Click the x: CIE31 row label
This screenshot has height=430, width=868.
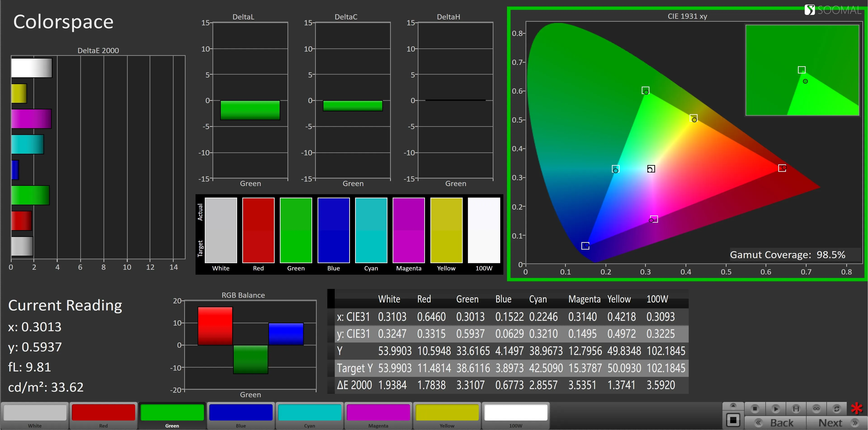click(x=353, y=317)
